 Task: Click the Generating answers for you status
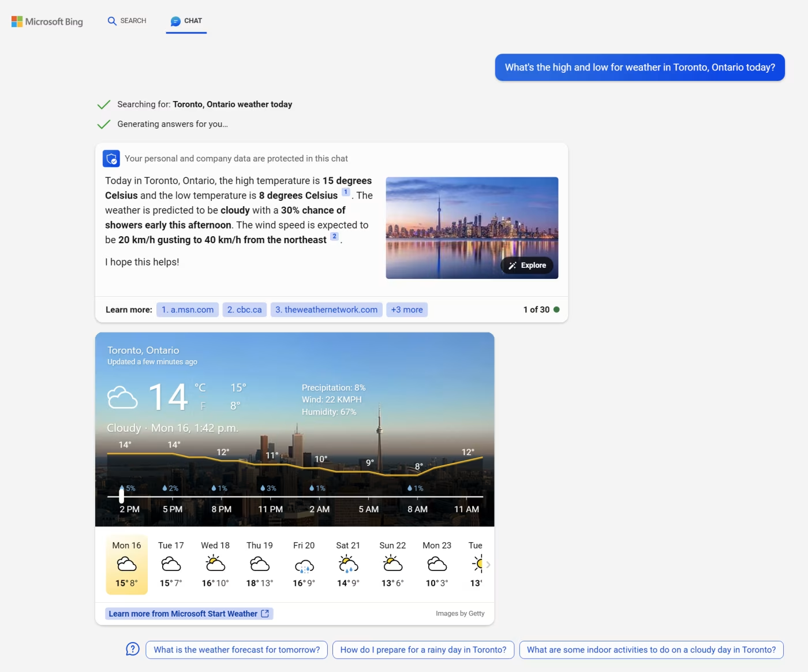coord(173,124)
